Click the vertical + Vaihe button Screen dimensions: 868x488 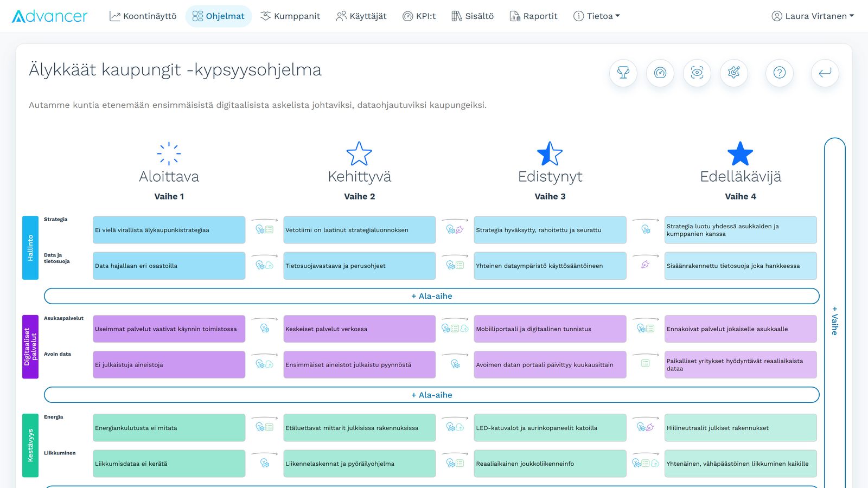pyautogui.click(x=834, y=320)
